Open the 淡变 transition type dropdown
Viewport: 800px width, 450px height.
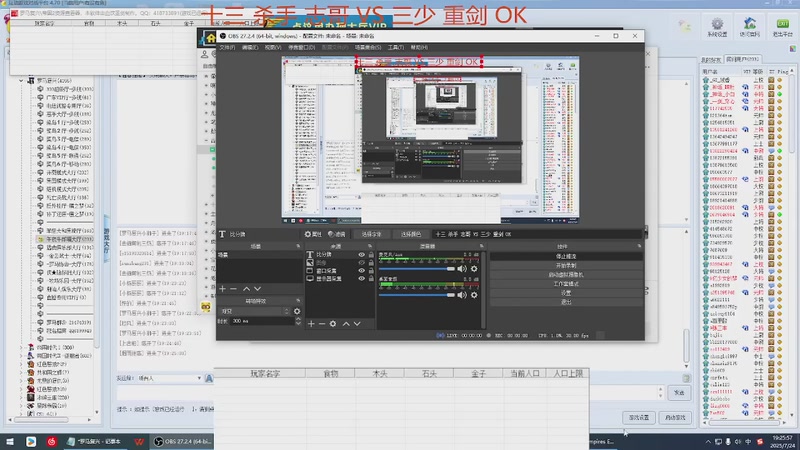click(254, 311)
